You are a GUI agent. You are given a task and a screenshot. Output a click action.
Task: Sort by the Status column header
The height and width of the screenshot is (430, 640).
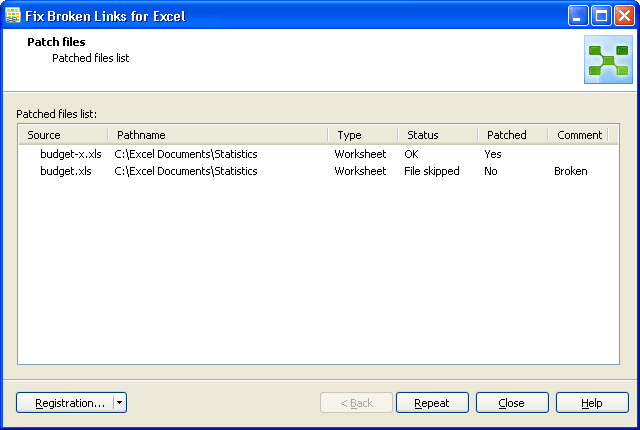click(438, 135)
